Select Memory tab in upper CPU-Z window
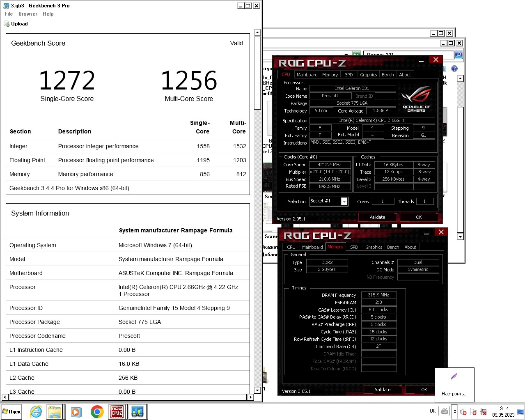The height and width of the screenshot is (420, 525). click(x=330, y=75)
